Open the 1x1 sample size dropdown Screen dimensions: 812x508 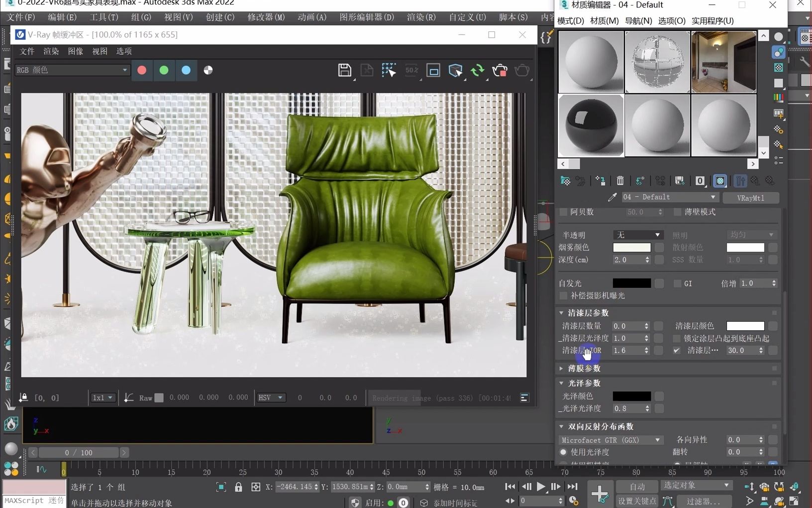pos(103,397)
